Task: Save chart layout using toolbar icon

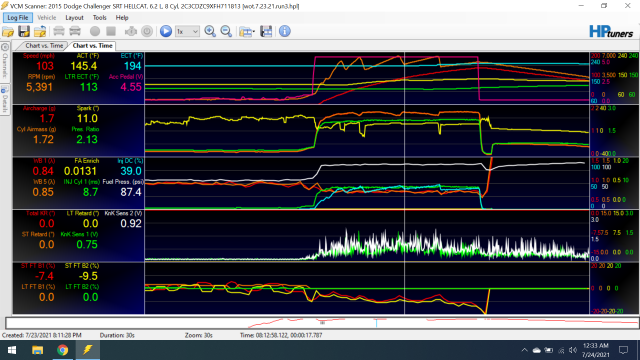Action: [x=266, y=31]
